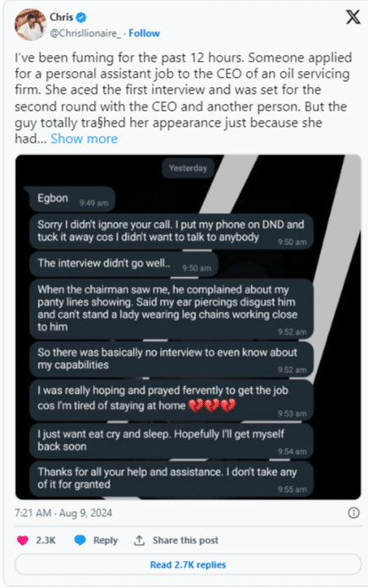Click the 2.3K likes count
Screen dimensions: 368x588
click(46, 541)
